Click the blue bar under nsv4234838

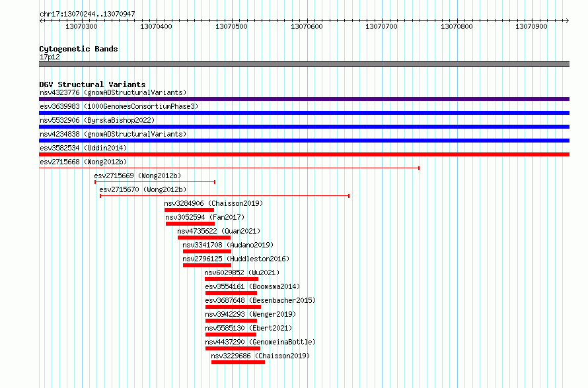tap(304, 141)
